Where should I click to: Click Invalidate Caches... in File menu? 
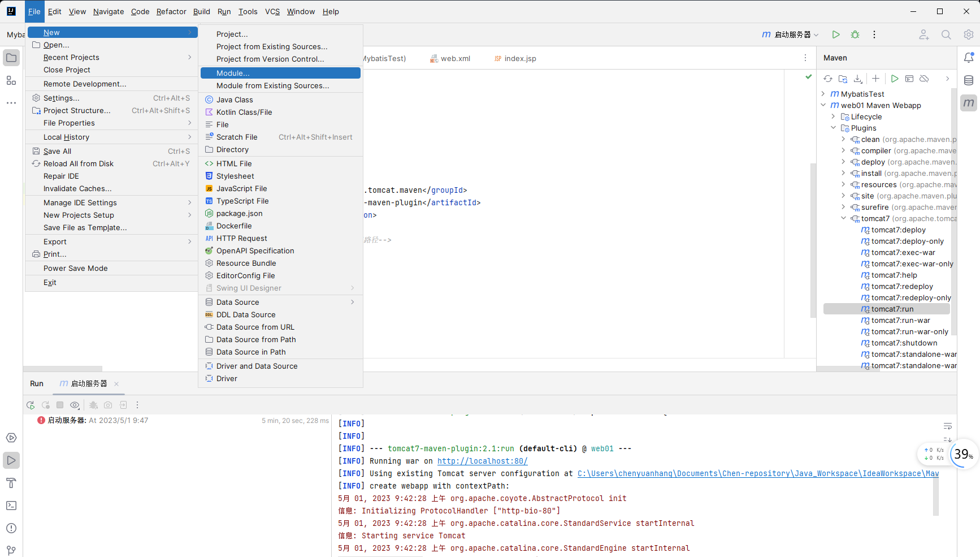pos(111,188)
